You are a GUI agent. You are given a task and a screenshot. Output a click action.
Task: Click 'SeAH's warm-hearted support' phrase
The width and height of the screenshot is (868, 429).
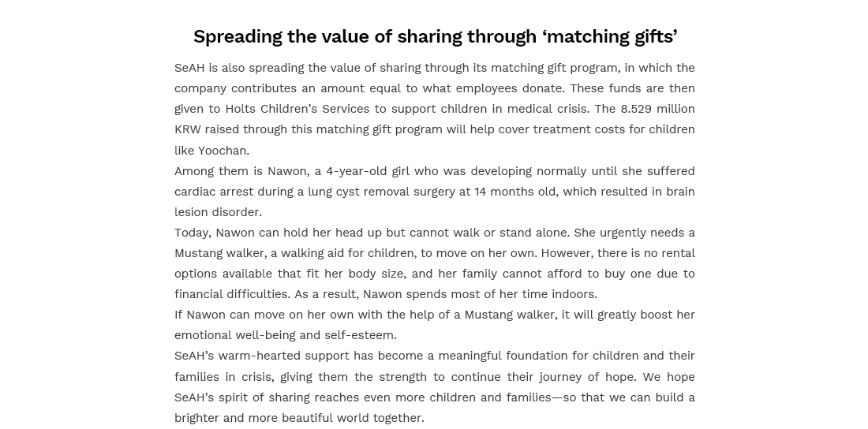pyautogui.click(x=262, y=356)
